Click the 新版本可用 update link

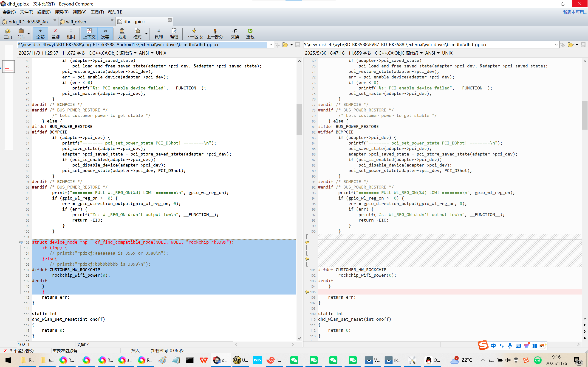point(574,12)
